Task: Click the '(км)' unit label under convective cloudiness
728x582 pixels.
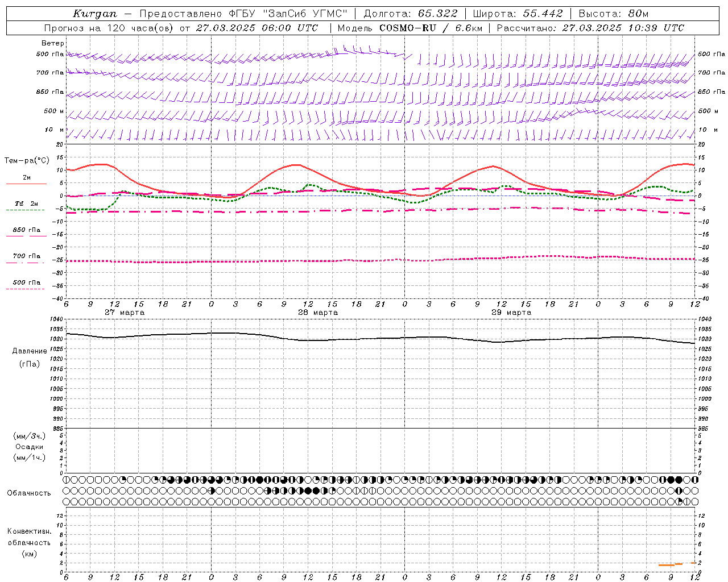Action: click(x=29, y=554)
